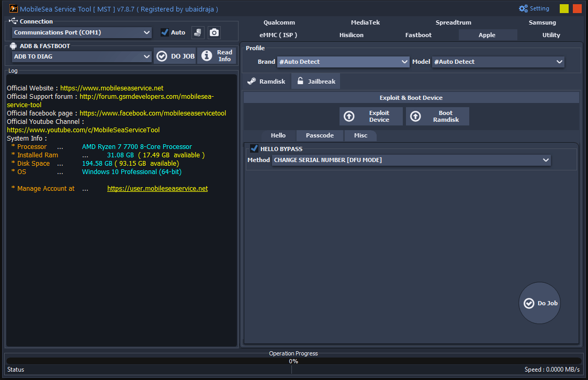Open the Communications Port (COM1) dropdown
The image size is (588, 380).
(x=81, y=32)
